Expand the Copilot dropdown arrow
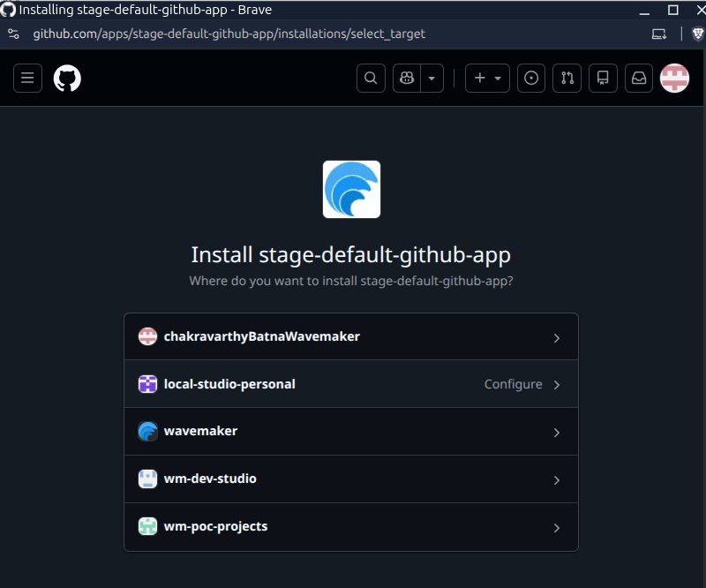 432,78
